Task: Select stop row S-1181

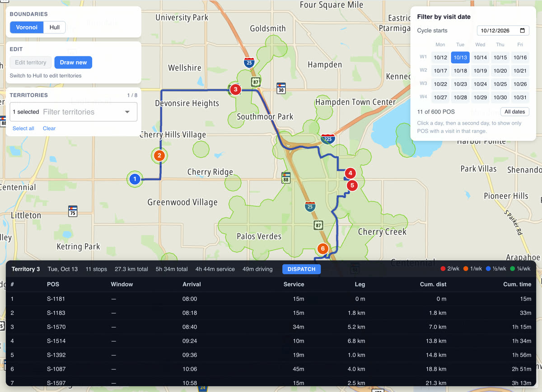Action: (x=271, y=299)
